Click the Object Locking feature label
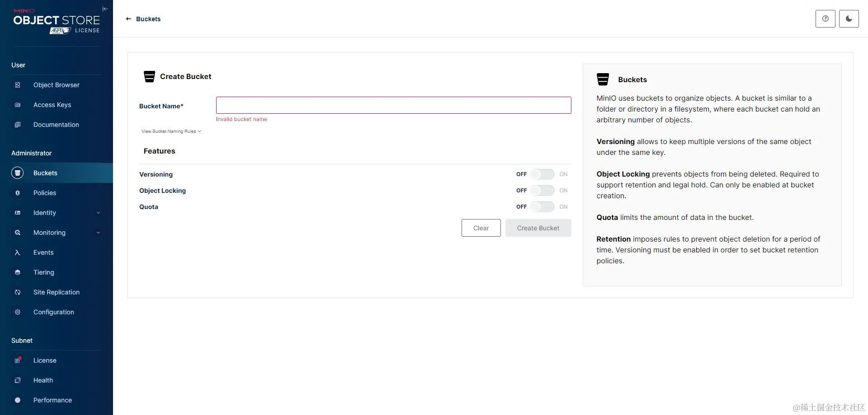 click(x=162, y=191)
